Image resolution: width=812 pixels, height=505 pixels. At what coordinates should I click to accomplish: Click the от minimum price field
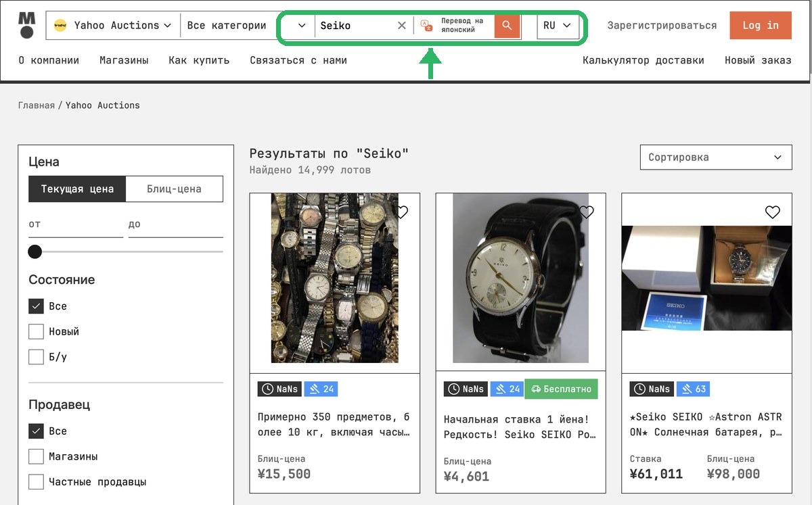[76, 224]
